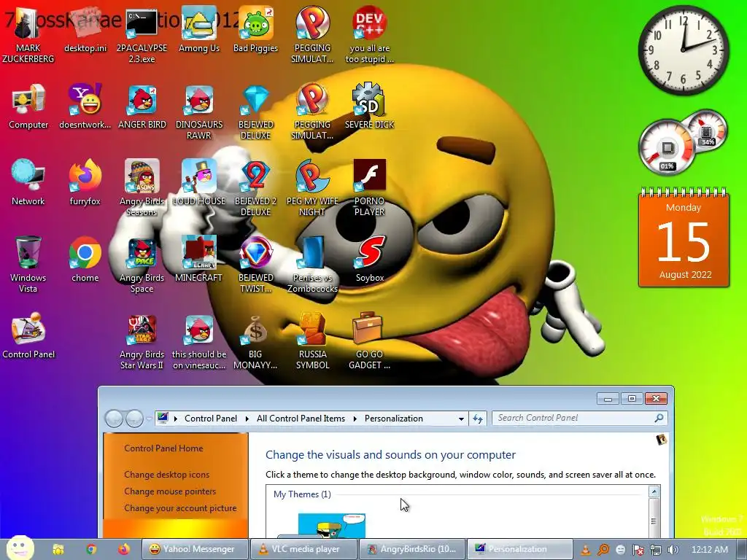
Task: Select the Soybox desktop icon
Action: (370, 260)
